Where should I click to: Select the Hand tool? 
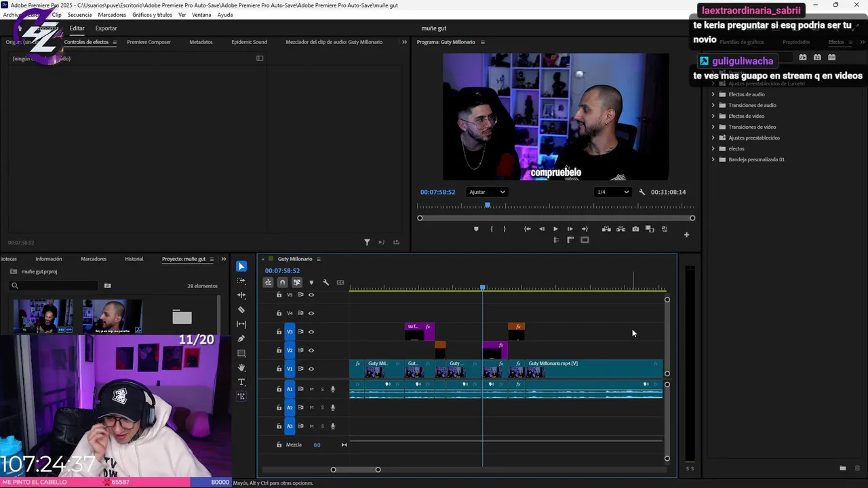[x=241, y=367]
